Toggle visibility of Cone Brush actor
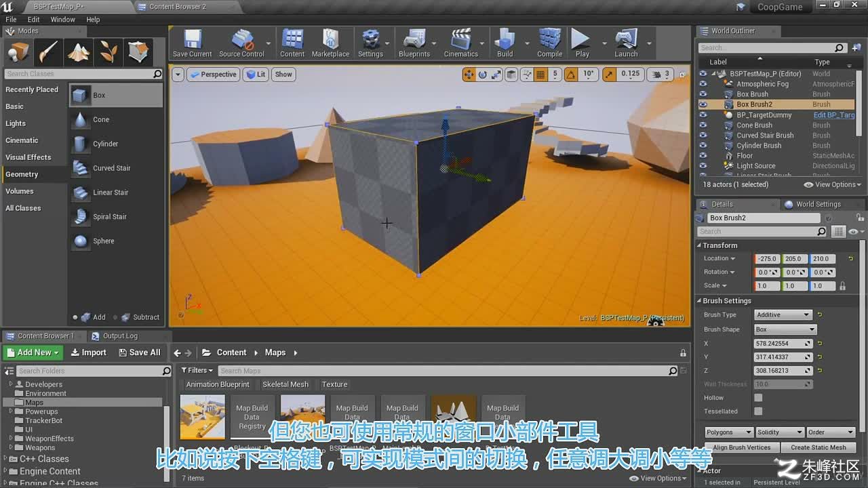This screenshot has width=868, height=488. click(x=703, y=125)
